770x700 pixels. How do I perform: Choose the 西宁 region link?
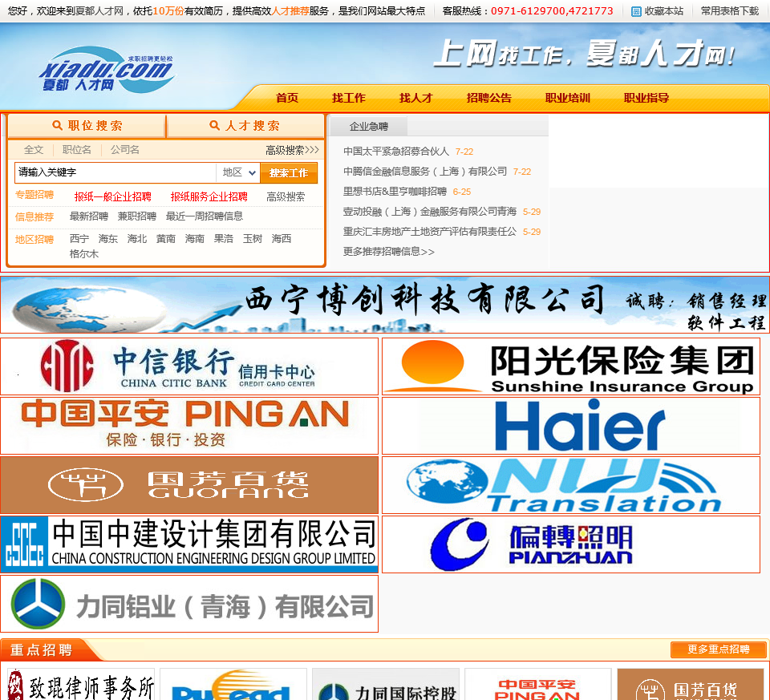[x=79, y=239]
